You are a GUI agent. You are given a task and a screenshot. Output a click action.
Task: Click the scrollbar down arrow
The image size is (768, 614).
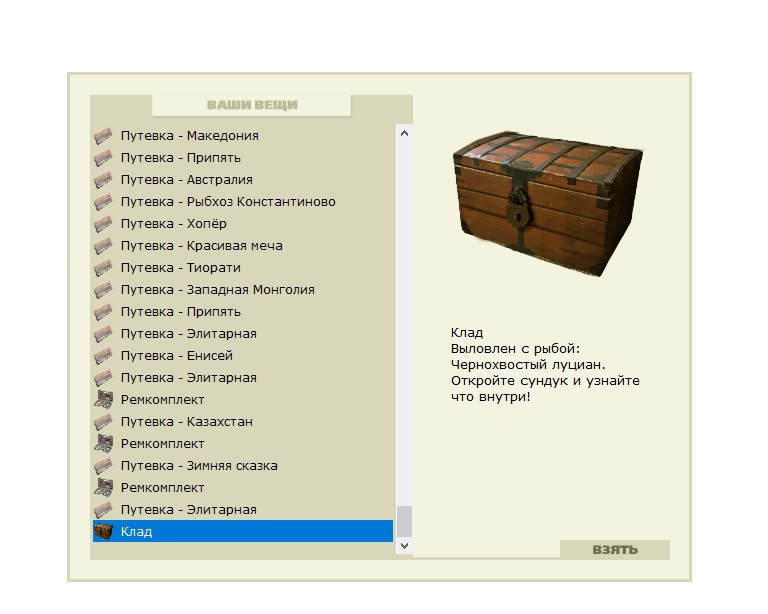(404, 545)
